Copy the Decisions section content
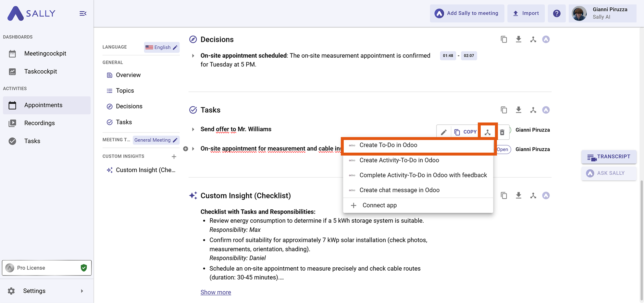 pos(504,39)
